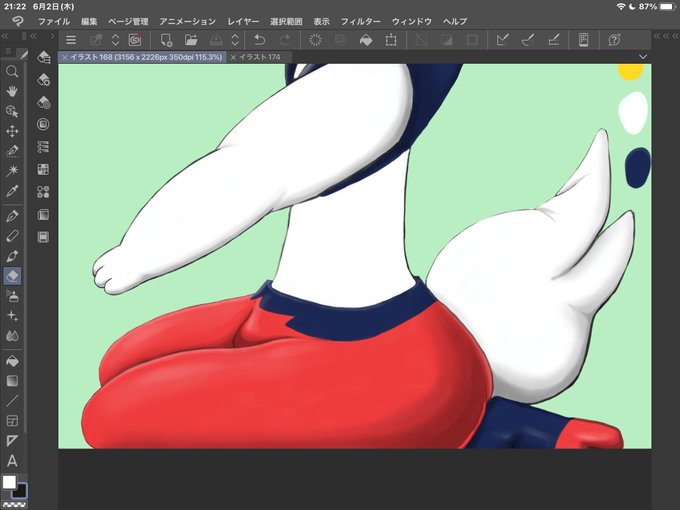Viewport: 680px width, 510px height.
Task: Select the Hand move tool
Action: tap(12, 91)
